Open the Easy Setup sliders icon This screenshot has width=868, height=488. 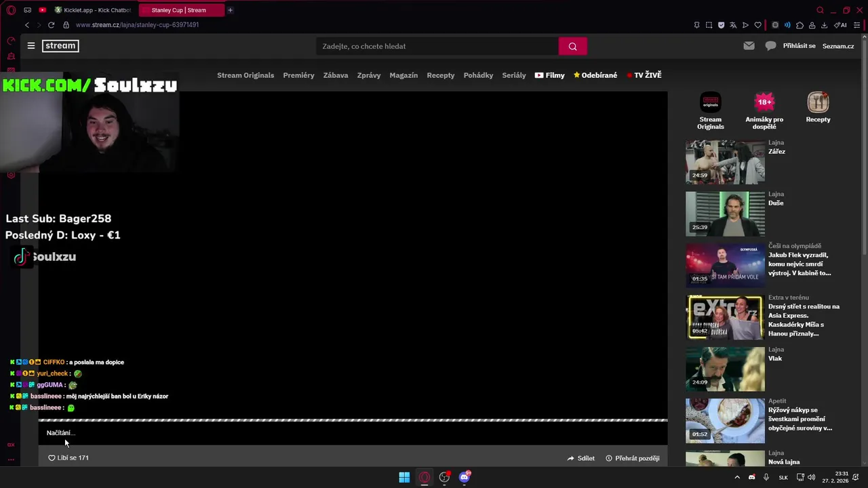856,25
